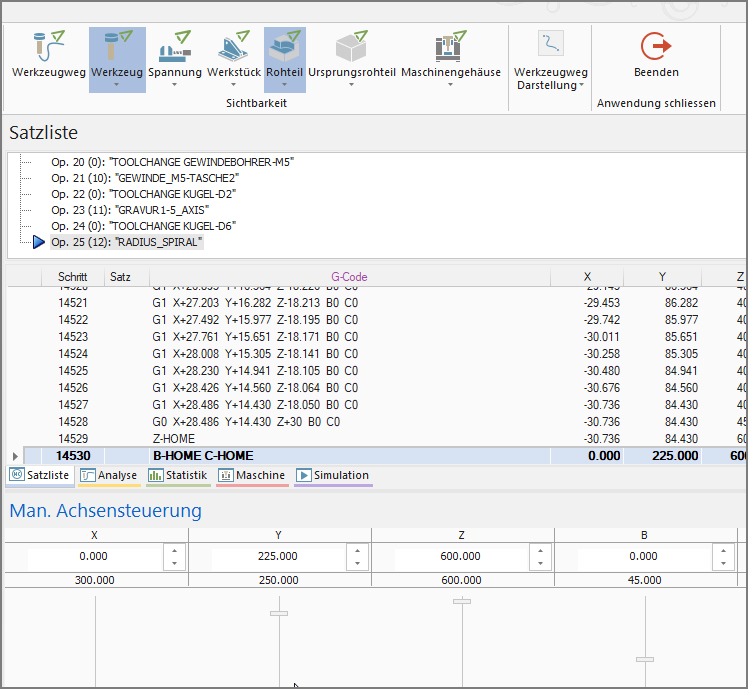
Task: Increase B axis value with up arrow
Action: tap(724, 551)
